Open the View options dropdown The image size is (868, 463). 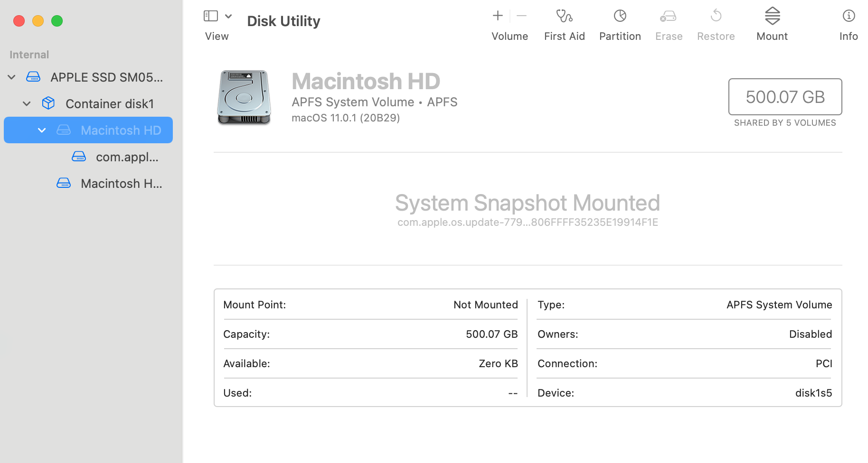click(x=228, y=16)
